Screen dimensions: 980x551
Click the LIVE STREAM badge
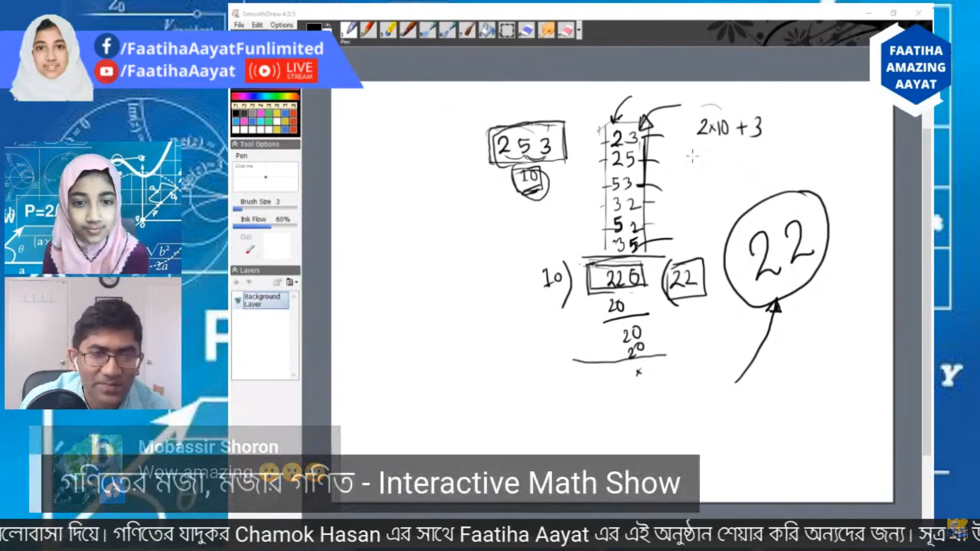coord(282,70)
